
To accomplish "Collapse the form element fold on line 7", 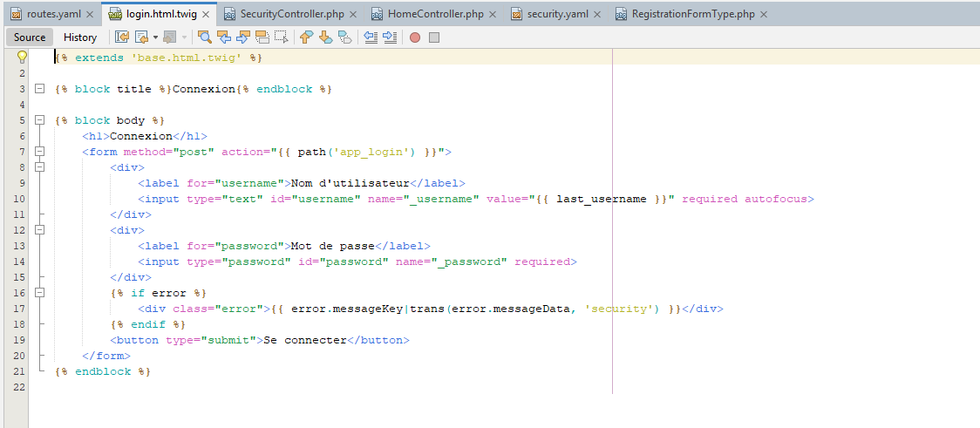I will tap(39, 151).
